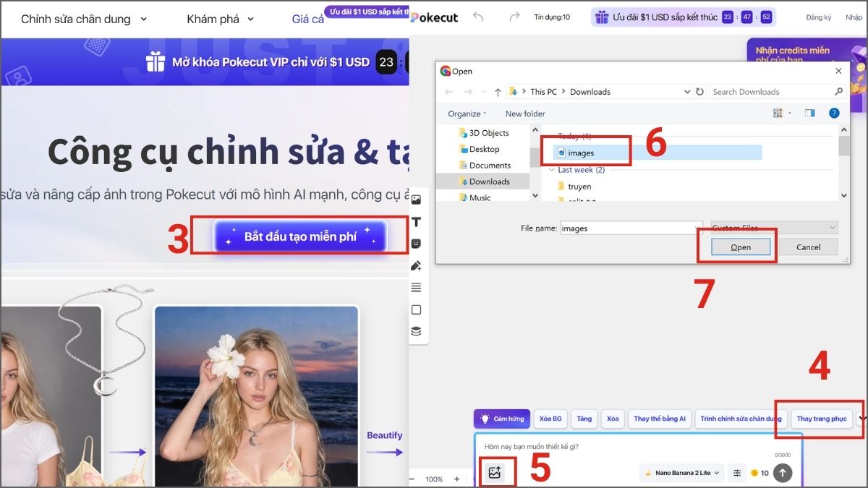This screenshot has height=488, width=868.
Task: Refresh the Downloads folder listing
Action: click(x=699, y=92)
